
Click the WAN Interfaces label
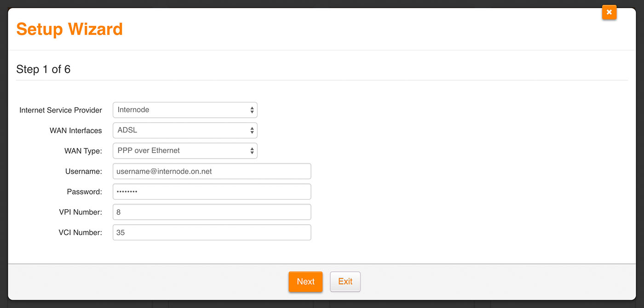click(x=75, y=131)
